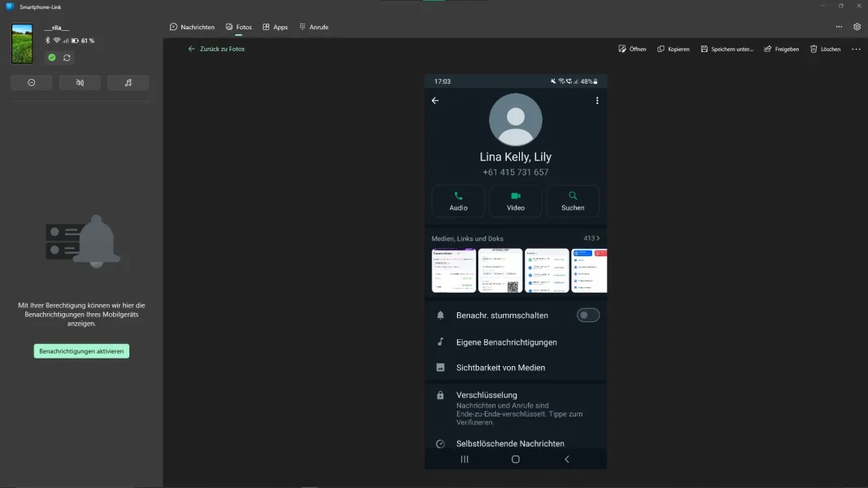Screen dimensions: 868x488
Task: Switch to the Nachrichten tab
Action: 192,27
